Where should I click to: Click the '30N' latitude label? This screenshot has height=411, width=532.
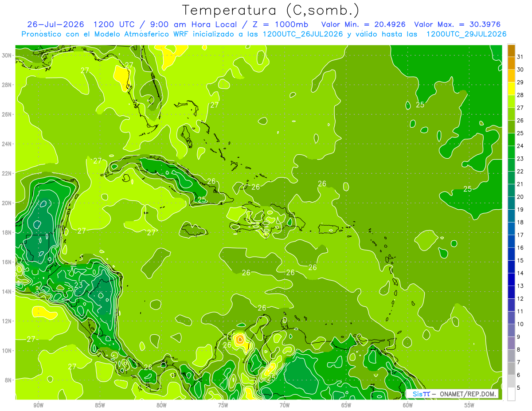[7, 55]
